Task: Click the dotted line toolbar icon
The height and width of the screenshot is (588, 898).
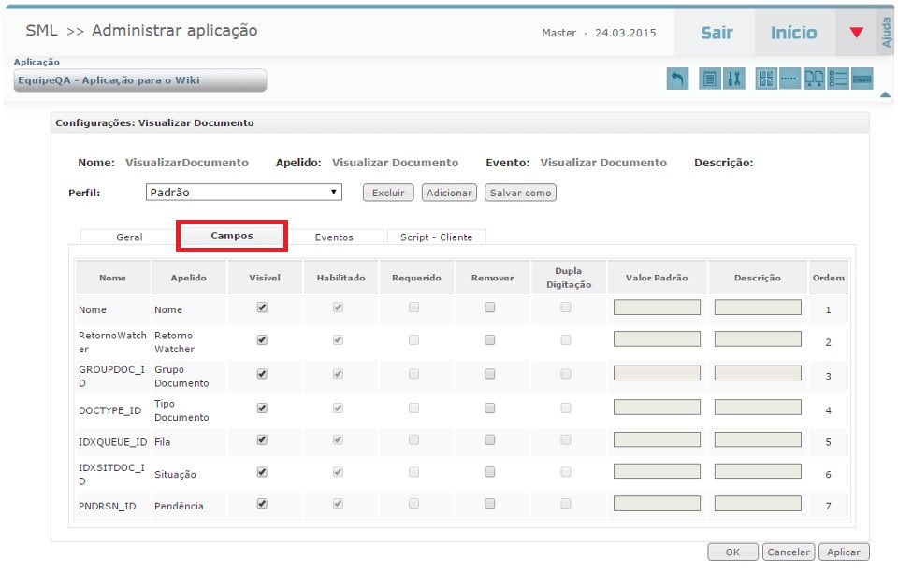Action: (789, 79)
